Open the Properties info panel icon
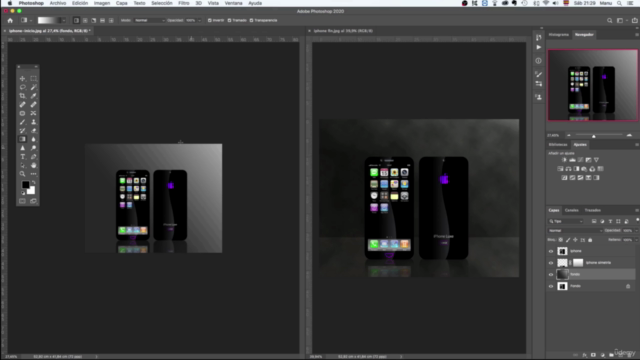Image resolution: width=640 pixels, height=360 pixels. (539, 61)
